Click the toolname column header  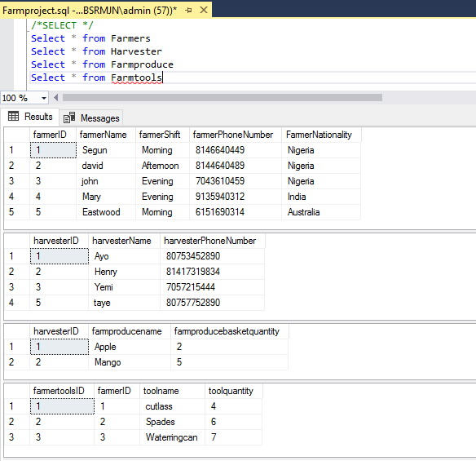(173, 391)
